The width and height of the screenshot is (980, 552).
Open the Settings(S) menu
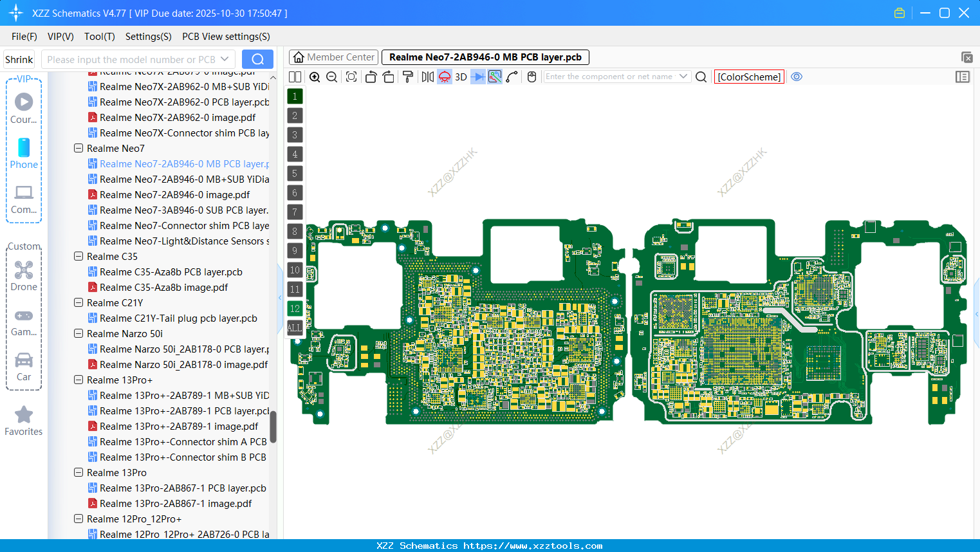coord(148,37)
